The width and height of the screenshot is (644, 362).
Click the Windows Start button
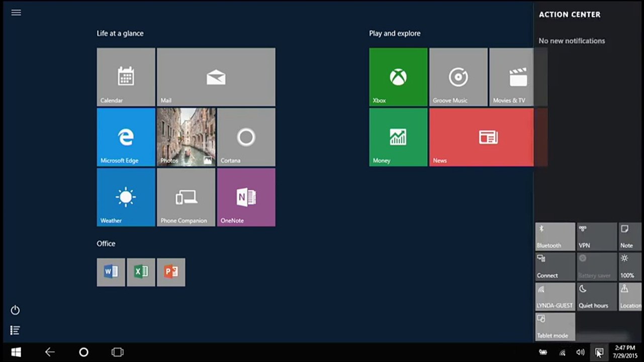[x=16, y=352]
